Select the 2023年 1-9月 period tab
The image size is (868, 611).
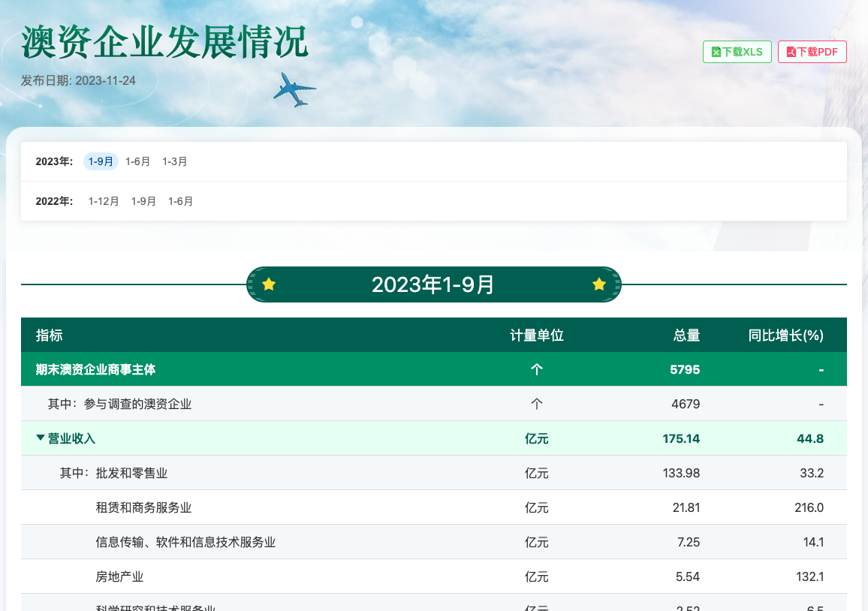click(x=101, y=161)
